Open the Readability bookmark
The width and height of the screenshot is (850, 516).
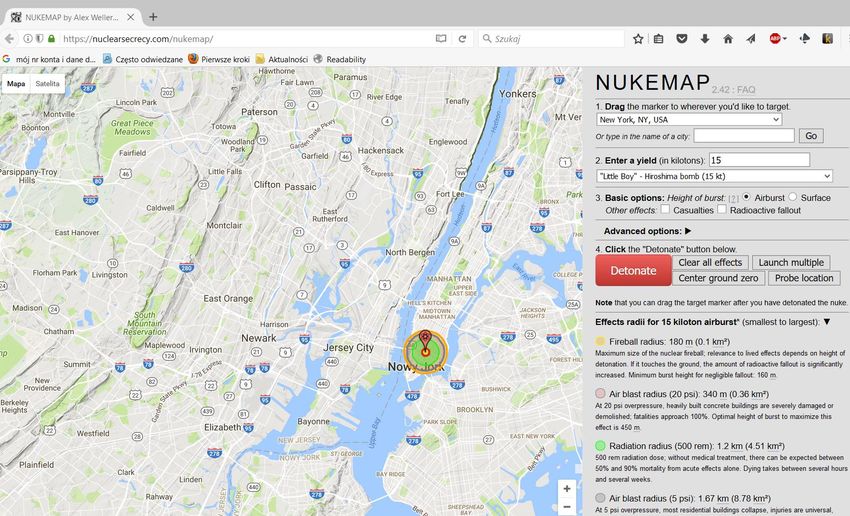tap(340, 59)
